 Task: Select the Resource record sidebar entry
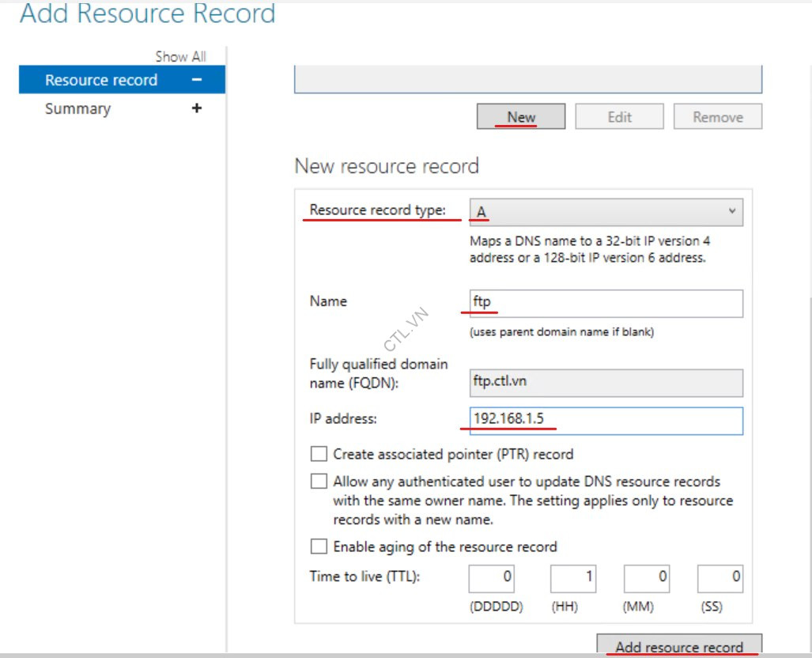101,80
